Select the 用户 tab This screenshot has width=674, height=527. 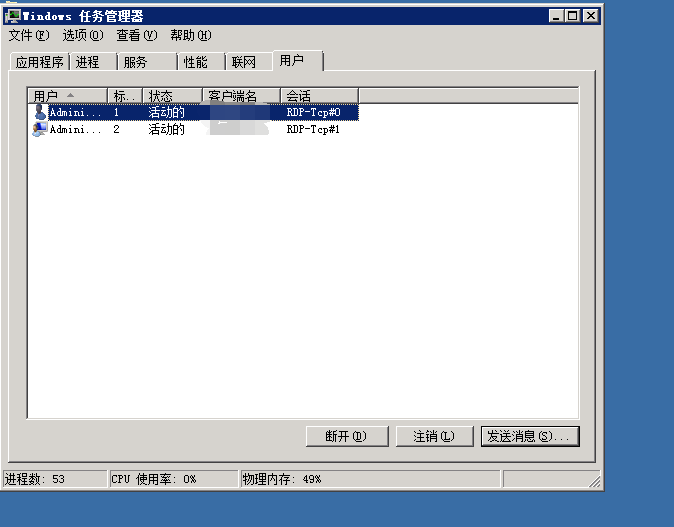297,61
